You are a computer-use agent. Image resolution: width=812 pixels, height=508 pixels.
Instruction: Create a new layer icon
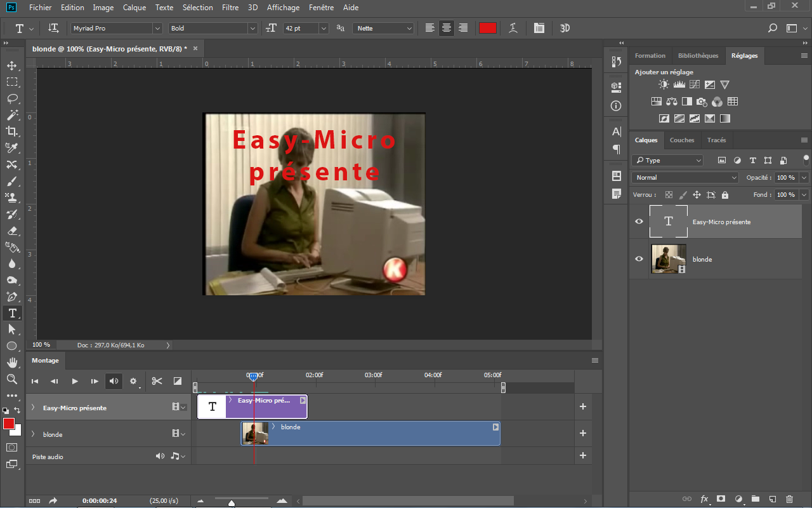click(772, 499)
